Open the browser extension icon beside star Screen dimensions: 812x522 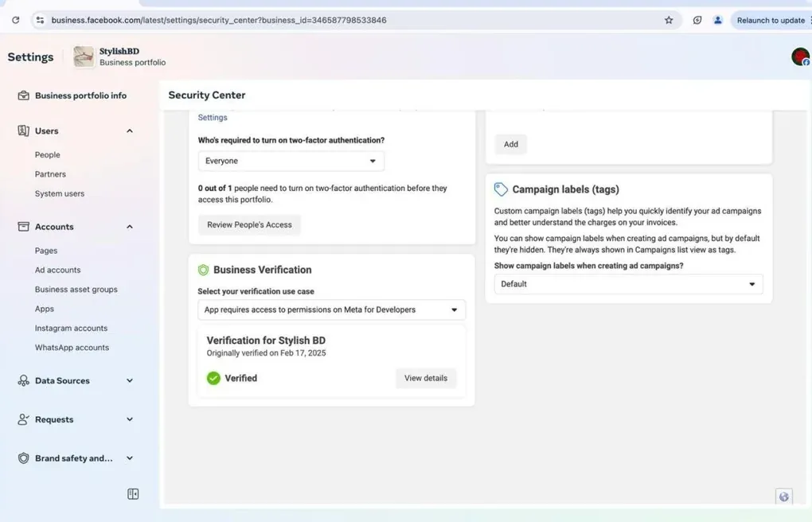pyautogui.click(x=697, y=20)
